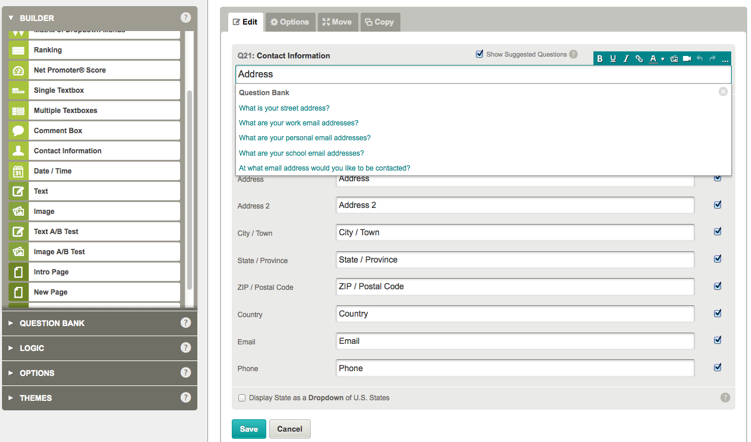Image resolution: width=751 pixels, height=442 pixels.
Task: Open help for the Options panel
Action: pyautogui.click(x=185, y=373)
